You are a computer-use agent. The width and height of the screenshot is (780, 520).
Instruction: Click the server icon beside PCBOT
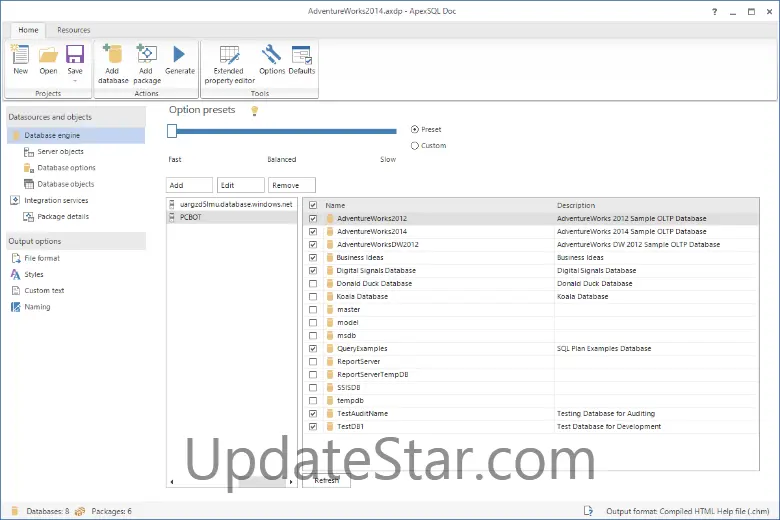pos(172,217)
